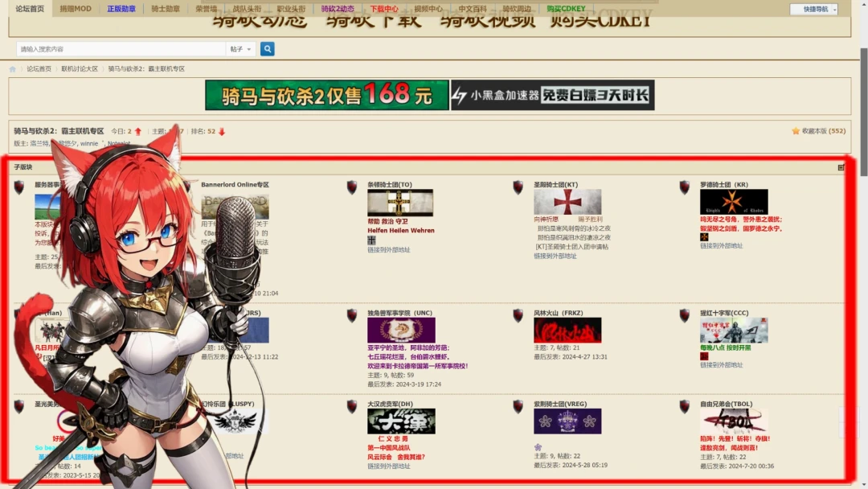
Task: Click shield icon beside 自由兄弟会(TBOL)
Action: pyautogui.click(x=685, y=406)
